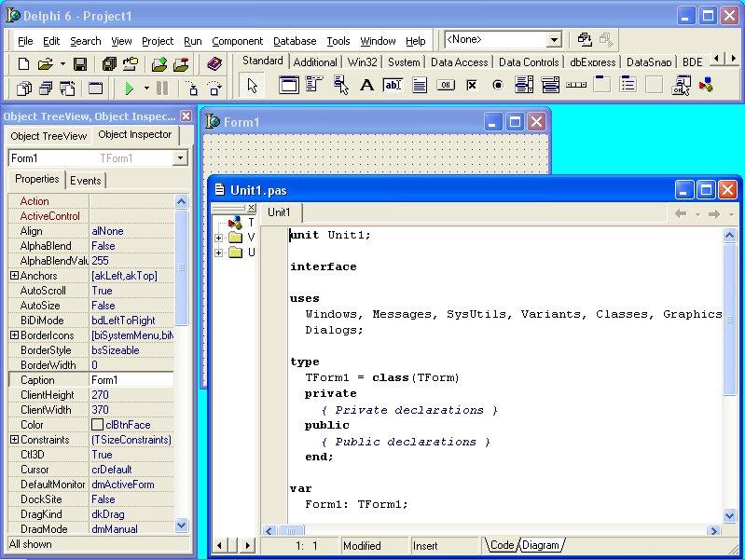Switch to the Win32 palette tab
This screenshot has height=560, width=745.
[x=362, y=62]
